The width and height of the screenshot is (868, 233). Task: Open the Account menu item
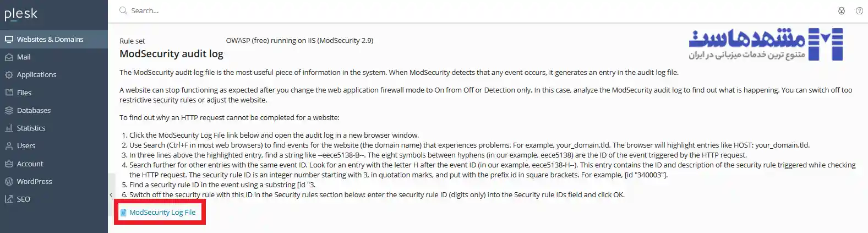(30, 164)
